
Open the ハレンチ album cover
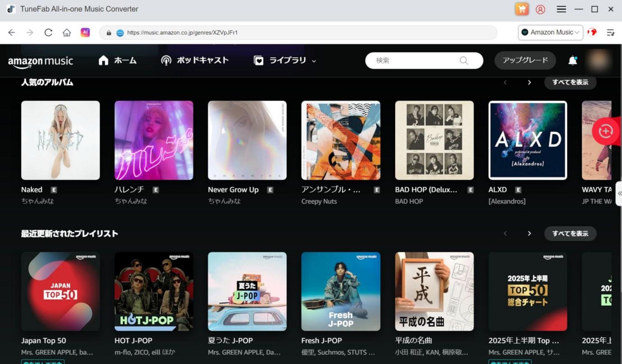pos(154,140)
